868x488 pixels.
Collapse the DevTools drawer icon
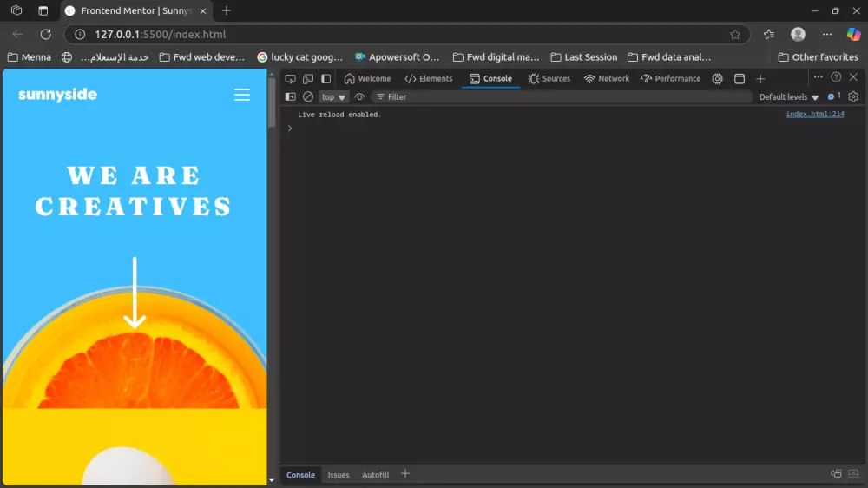pyautogui.click(x=853, y=473)
